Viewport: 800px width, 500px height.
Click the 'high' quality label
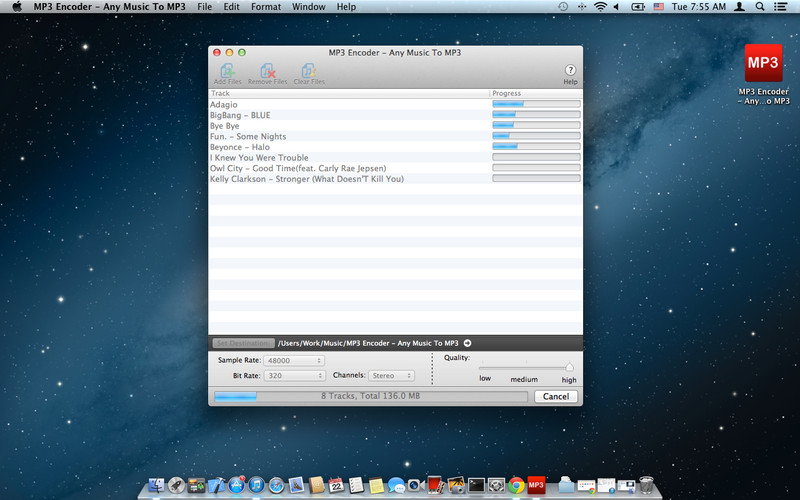click(x=569, y=380)
